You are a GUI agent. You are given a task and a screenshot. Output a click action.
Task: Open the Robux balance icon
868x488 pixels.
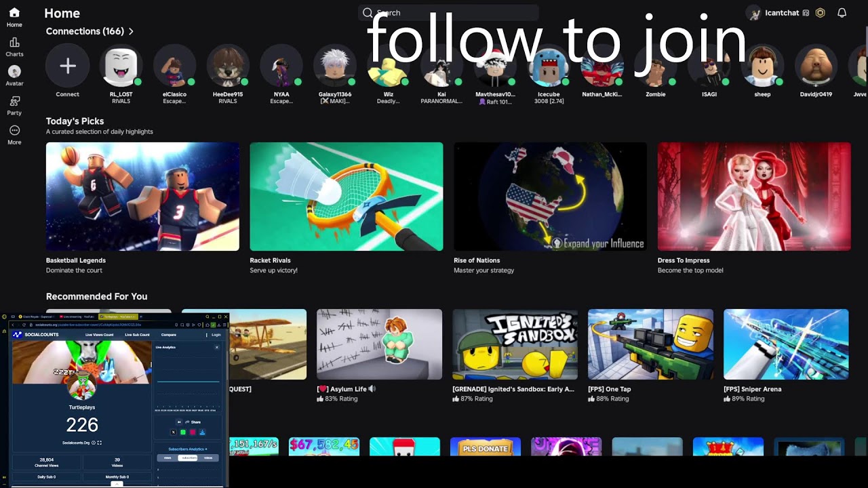[x=820, y=13]
